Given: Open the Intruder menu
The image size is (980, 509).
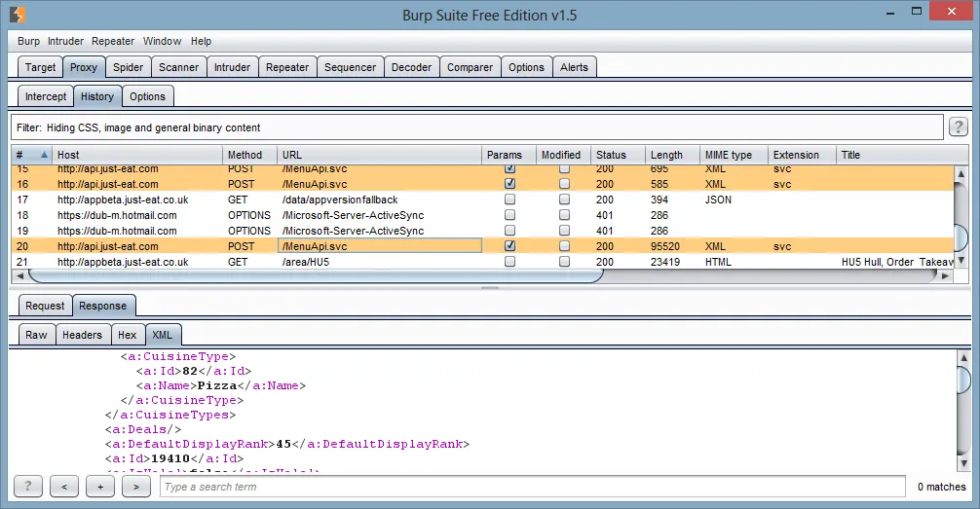Looking at the screenshot, I should point(66,42).
